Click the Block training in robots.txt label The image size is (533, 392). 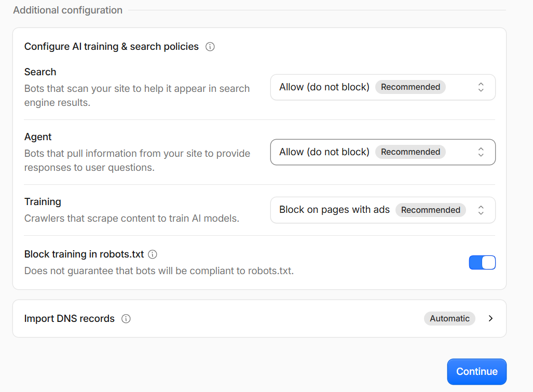[84, 254]
